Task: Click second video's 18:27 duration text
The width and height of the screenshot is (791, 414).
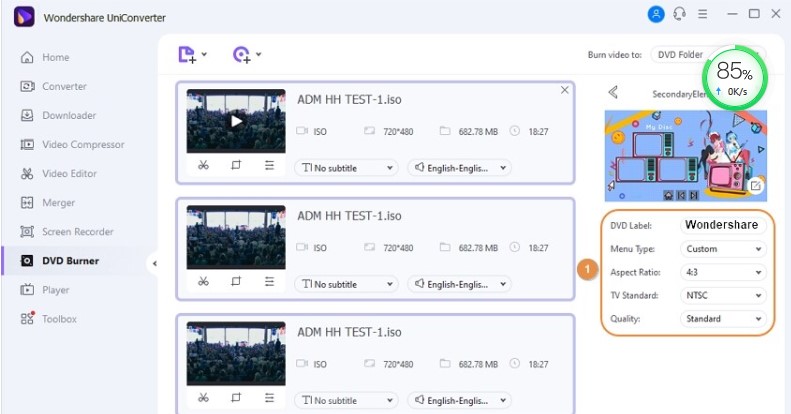Action: (538, 248)
